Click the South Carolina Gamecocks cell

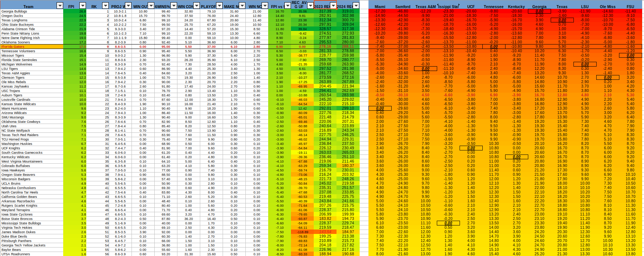[32, 153]
